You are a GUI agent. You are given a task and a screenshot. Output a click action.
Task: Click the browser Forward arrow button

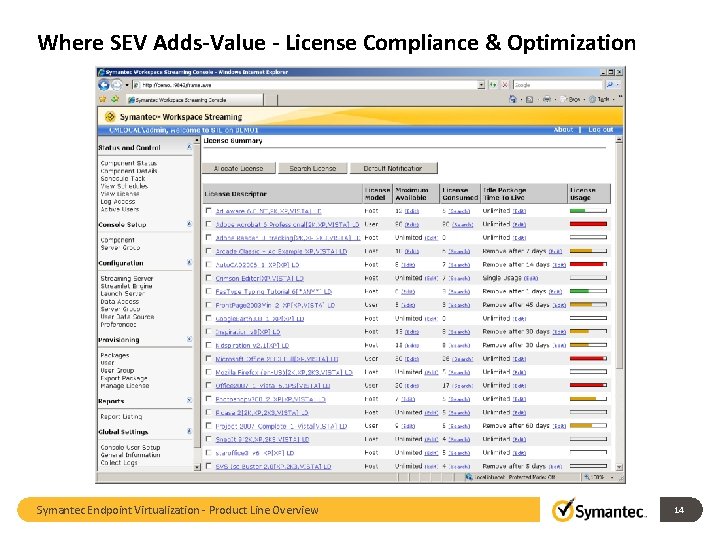(x=117, y=85)
